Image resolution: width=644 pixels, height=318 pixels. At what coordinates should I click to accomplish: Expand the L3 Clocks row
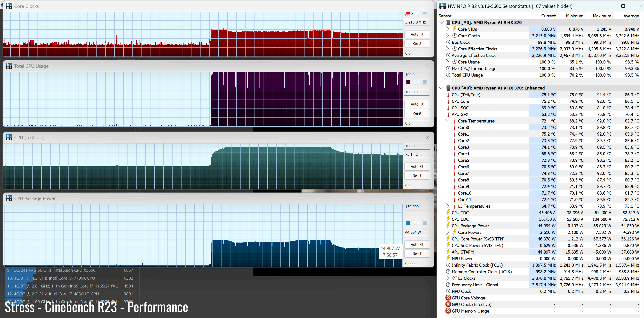pos(448,278)
